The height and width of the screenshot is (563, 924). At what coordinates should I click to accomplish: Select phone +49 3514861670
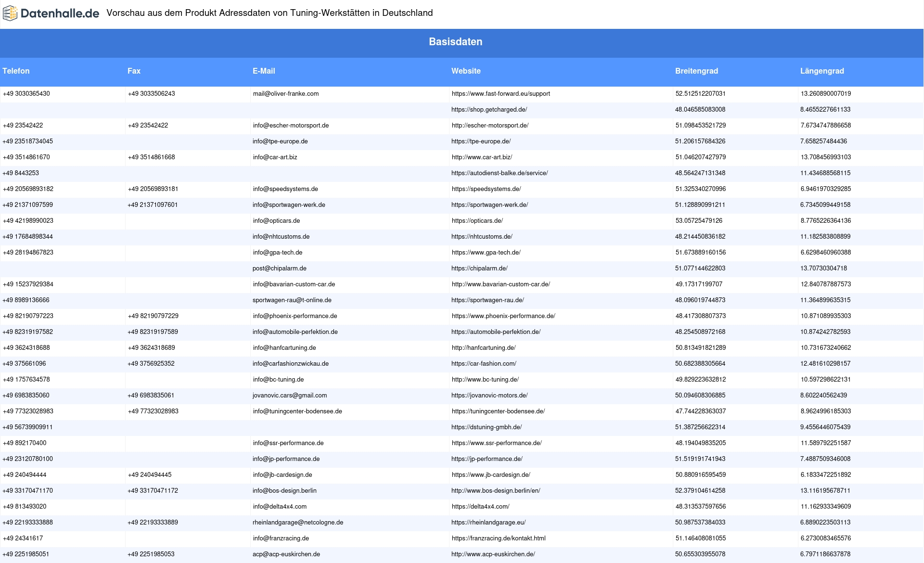[26, 157]
